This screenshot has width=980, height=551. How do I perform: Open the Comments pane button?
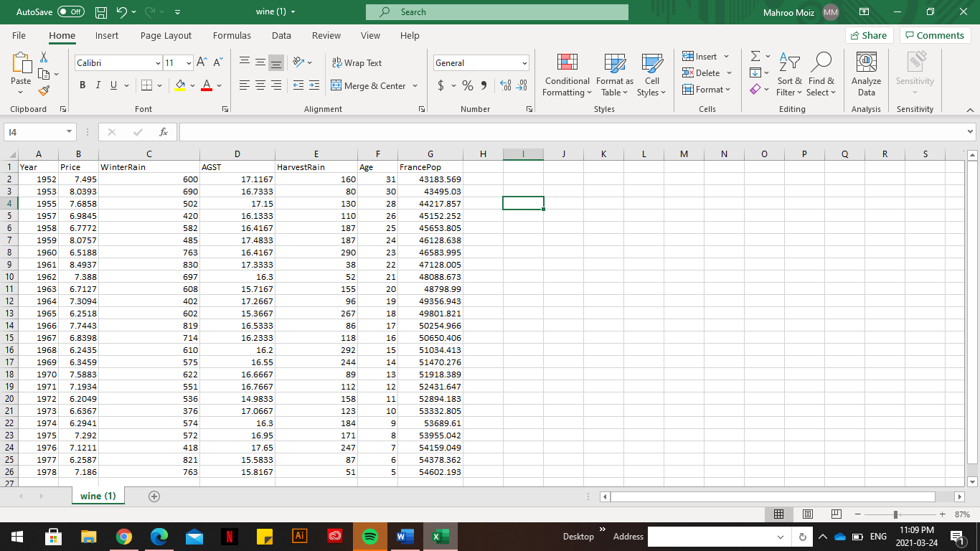(935, 35)
